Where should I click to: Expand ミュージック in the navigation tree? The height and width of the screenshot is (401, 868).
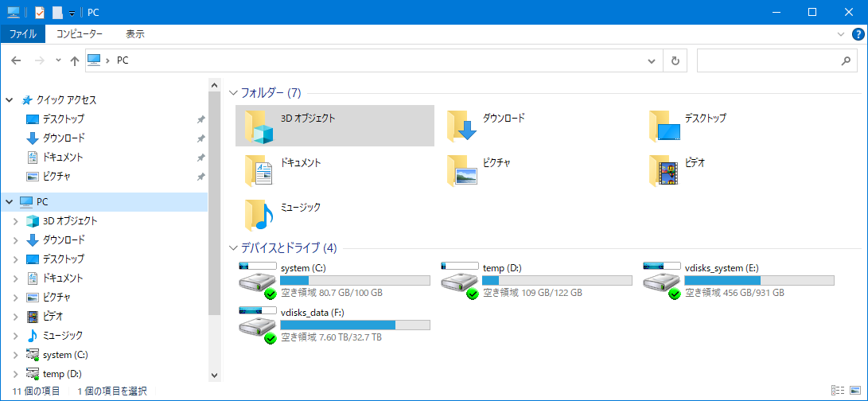pos(16,335)
